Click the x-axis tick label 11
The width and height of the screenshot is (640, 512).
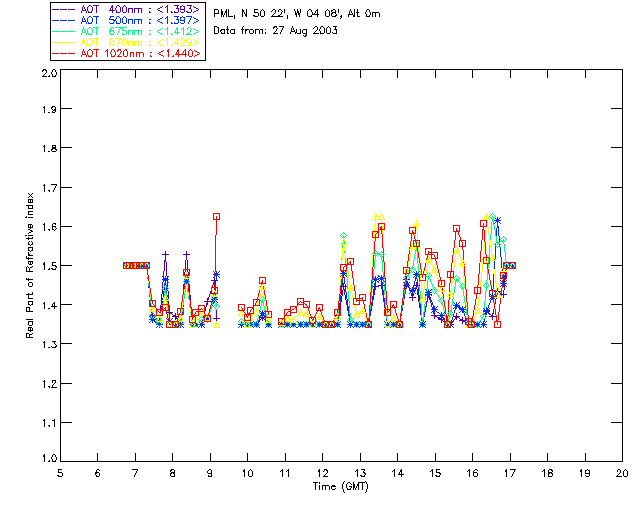pos(285,473)
